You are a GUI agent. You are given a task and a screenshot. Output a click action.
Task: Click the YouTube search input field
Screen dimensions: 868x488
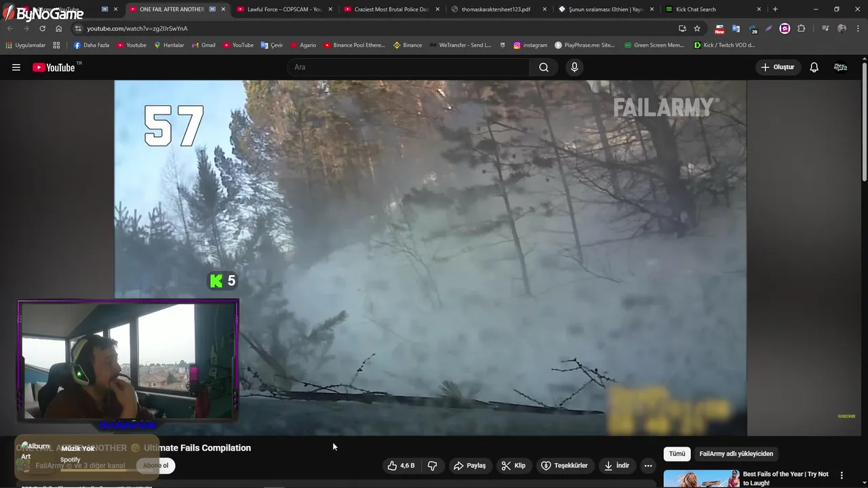[x=409, y=67]
